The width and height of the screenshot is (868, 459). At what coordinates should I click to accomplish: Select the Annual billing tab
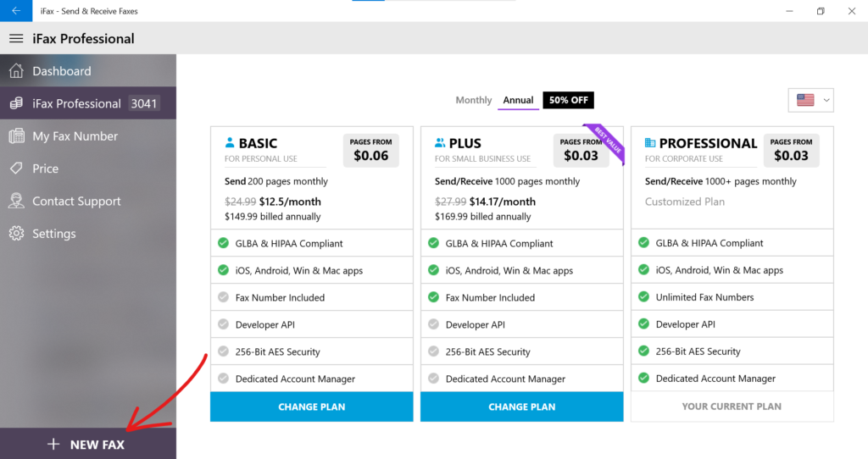tap(518, 100)
